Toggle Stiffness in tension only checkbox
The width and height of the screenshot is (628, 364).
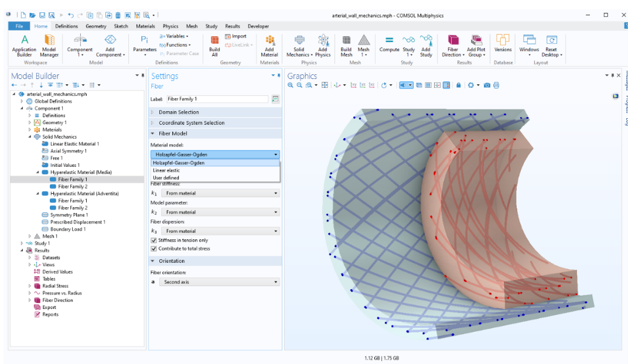153,241
